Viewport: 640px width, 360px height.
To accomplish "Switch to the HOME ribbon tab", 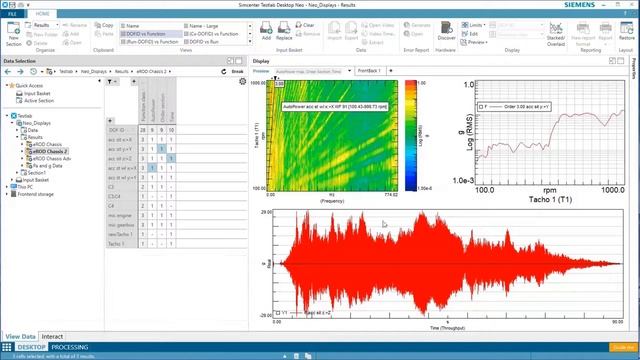I will [x=42, y=14].
